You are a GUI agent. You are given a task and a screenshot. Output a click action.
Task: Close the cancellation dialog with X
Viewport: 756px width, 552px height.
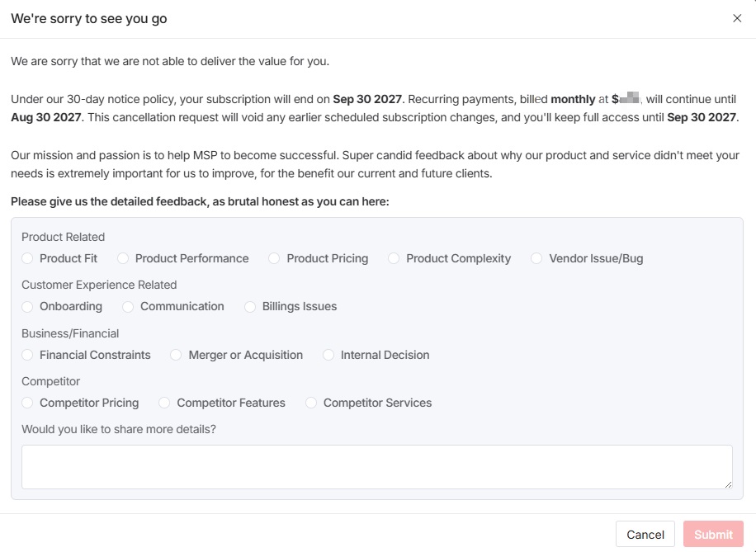coord(737,18)
